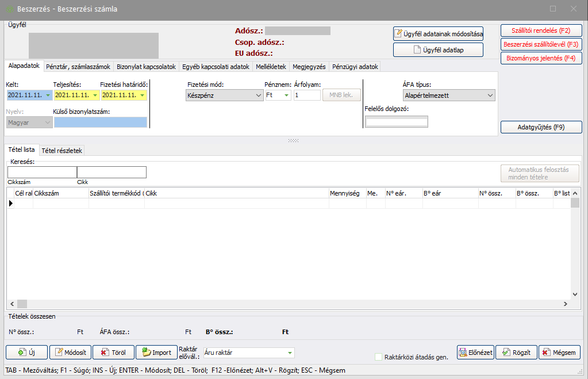This screenshot has height=379, width=588.
Task: Cancel with the Mégsem button
Action: (x=559, y=352)
